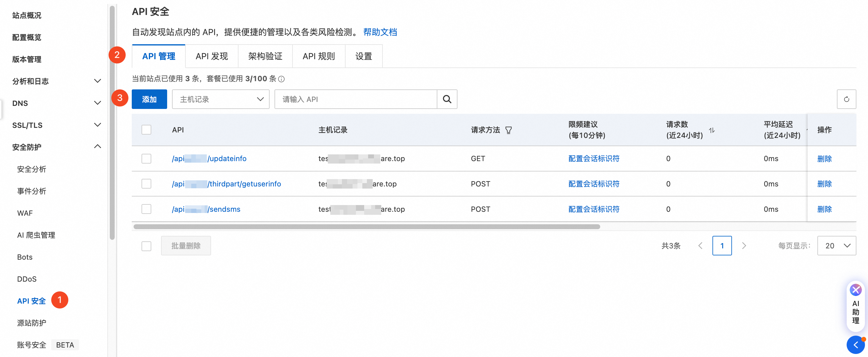
Task: Open the AI assistant icon
Action: click(x=855, y=290)
